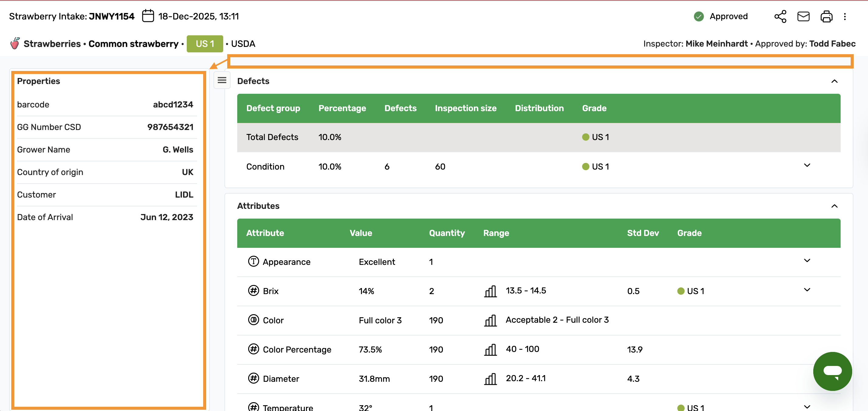Viewport: 868px width, 411px height.
Task: Click the Color range histogram icon
Action: [490, 320]
